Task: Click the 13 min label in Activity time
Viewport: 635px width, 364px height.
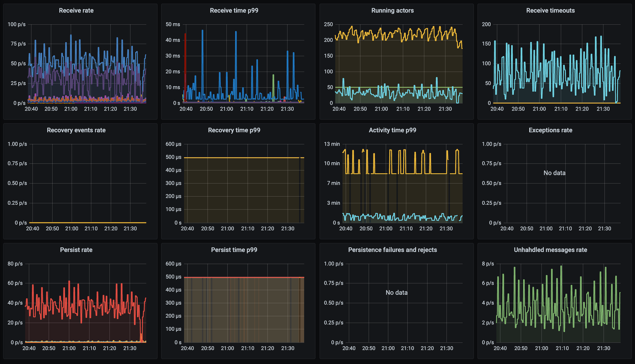Action: tap(332, 144)
